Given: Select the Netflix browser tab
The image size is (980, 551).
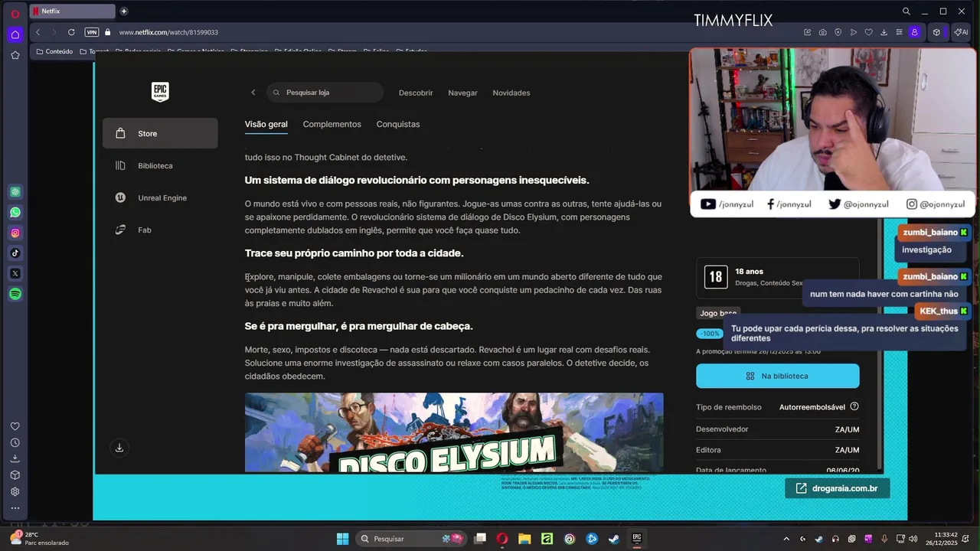Looking at the screenshot, I should 73,11.
